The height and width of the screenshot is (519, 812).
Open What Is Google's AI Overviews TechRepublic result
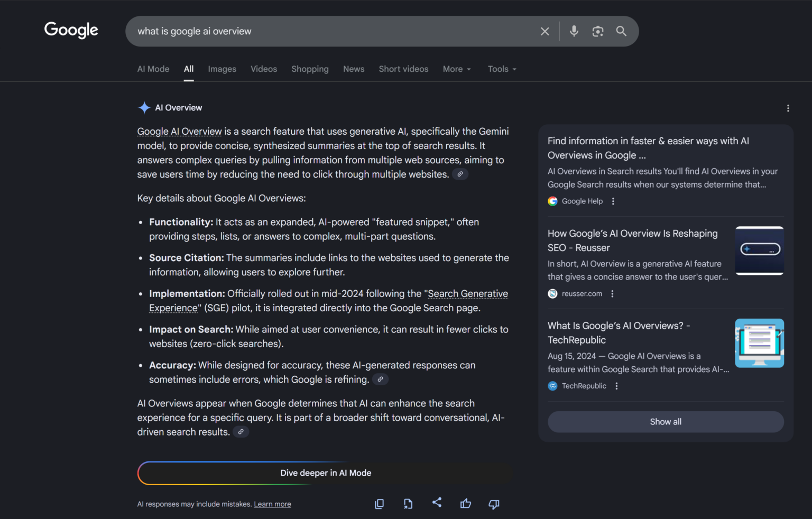click(x=619, y=333)
